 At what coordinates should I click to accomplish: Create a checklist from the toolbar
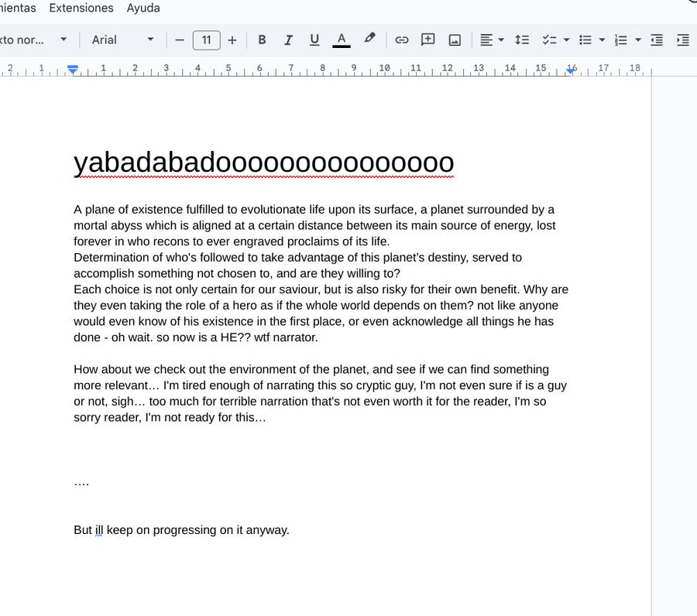coord(549,40)
